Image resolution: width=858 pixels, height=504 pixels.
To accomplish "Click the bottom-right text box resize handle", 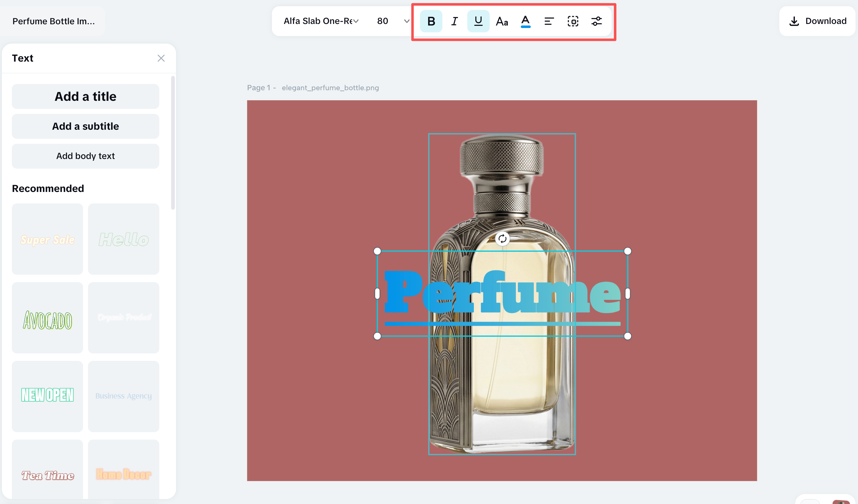I will tap(627, 336).
